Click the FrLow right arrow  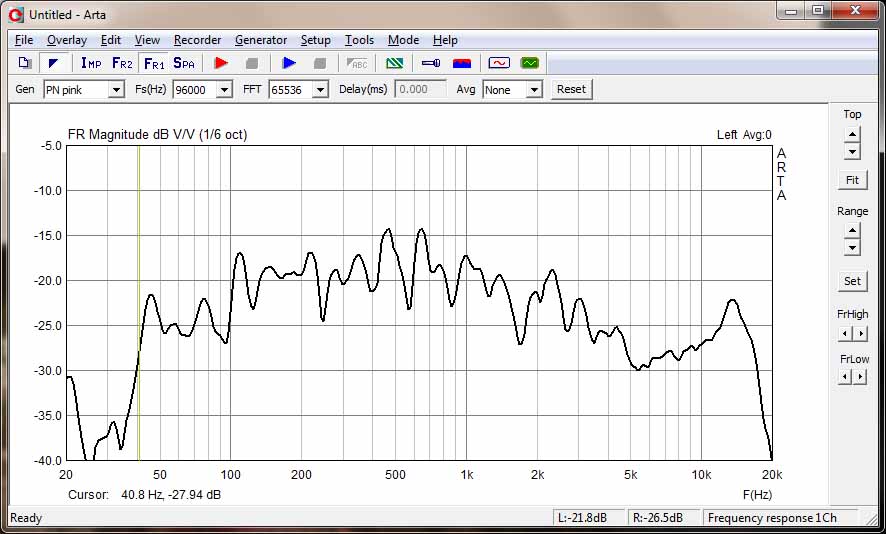point(860,376)
